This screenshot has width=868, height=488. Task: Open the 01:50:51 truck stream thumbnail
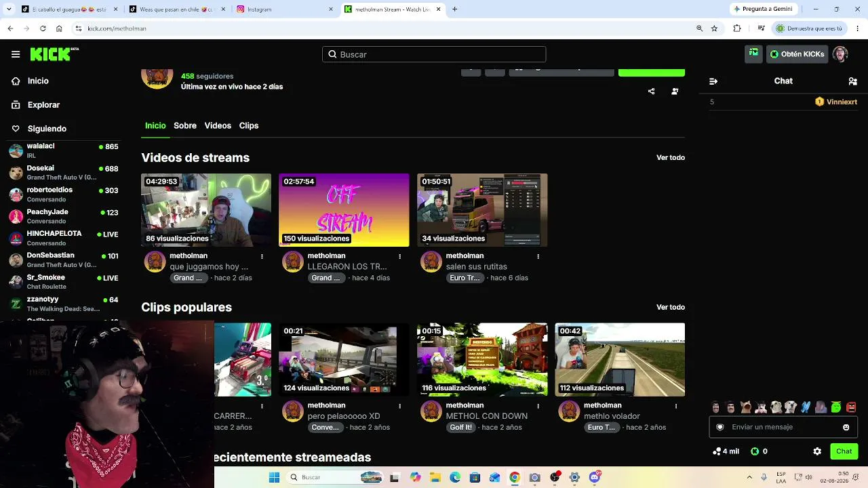tap(482, 210)
